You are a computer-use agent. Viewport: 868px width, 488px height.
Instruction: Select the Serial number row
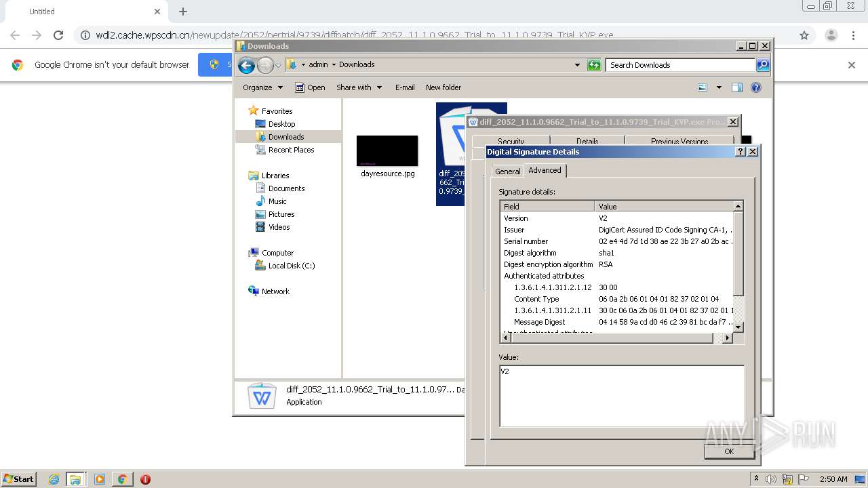click(x=617, y=241)
